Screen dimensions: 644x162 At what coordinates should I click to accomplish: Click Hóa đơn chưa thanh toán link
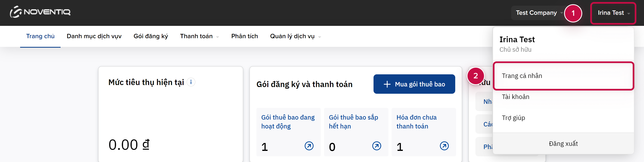pos(416,122)
